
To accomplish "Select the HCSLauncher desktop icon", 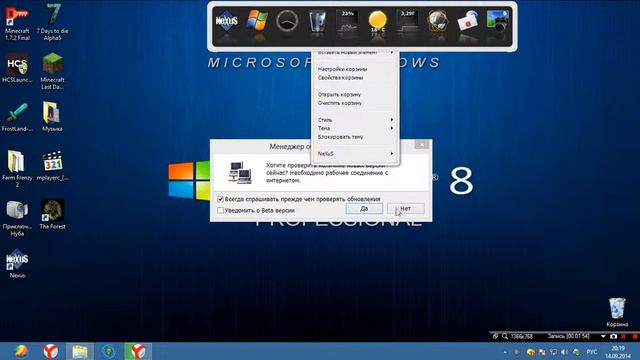I will pos(17,68).
